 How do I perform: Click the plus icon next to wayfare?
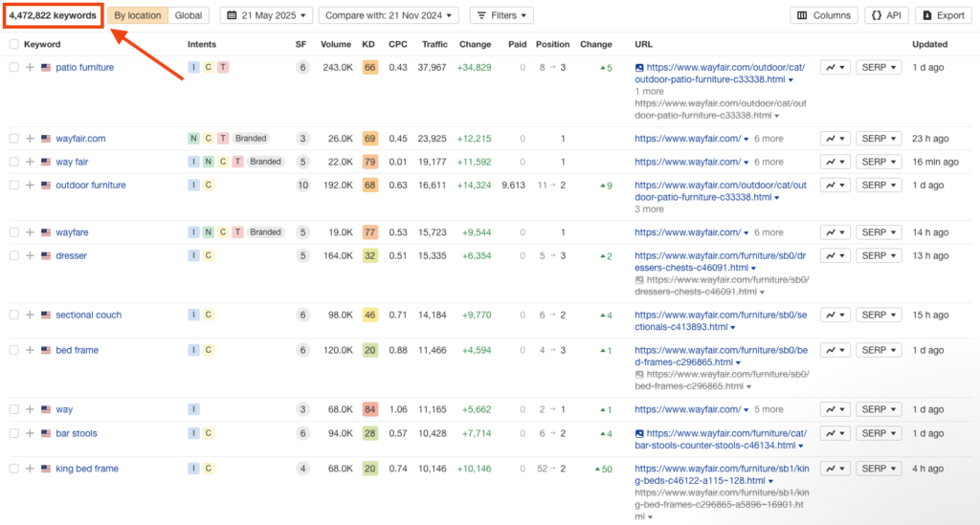pos(30,232)
